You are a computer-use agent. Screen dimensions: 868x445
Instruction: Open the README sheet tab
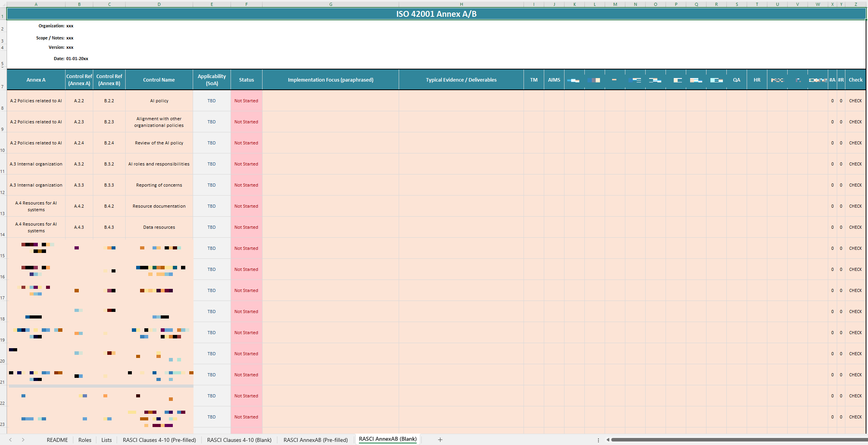pyautogui.click(x=57, y=440)
